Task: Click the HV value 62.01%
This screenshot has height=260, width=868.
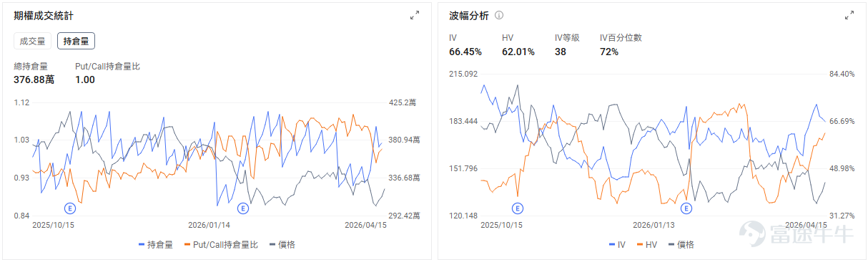Action: point(518,52)
